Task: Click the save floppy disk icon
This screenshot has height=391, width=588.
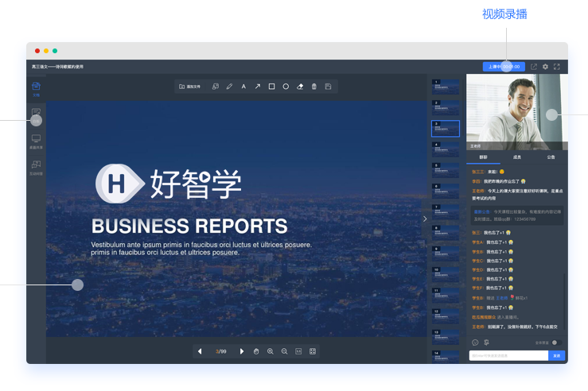Action: point(328,87)
